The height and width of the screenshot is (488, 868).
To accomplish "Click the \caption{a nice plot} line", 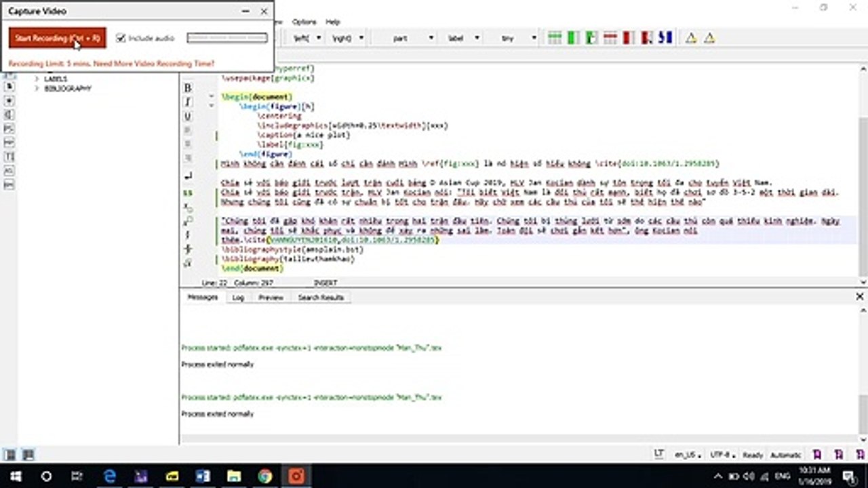I will 303,135.
